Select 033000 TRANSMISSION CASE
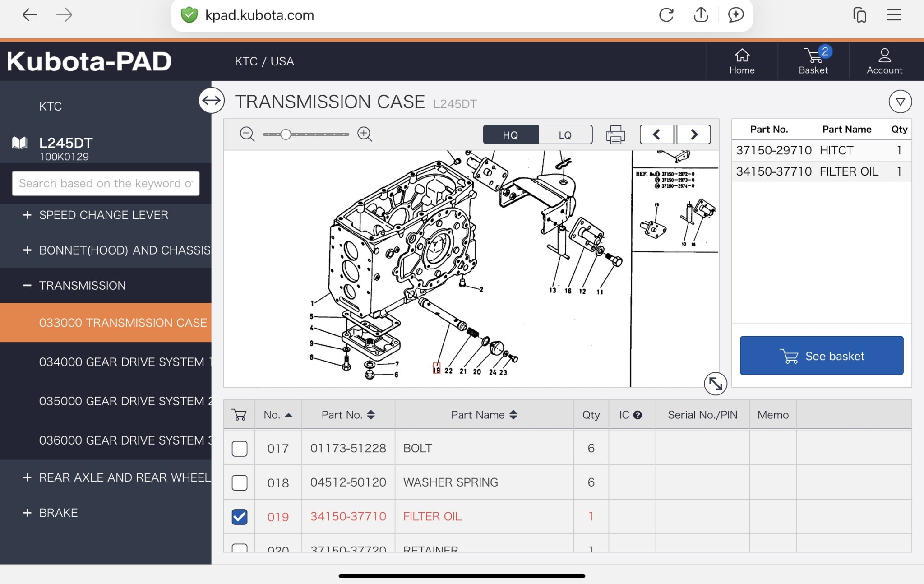Image resolution: width=924 pixels, height=584 pixels. pos(106,323)
